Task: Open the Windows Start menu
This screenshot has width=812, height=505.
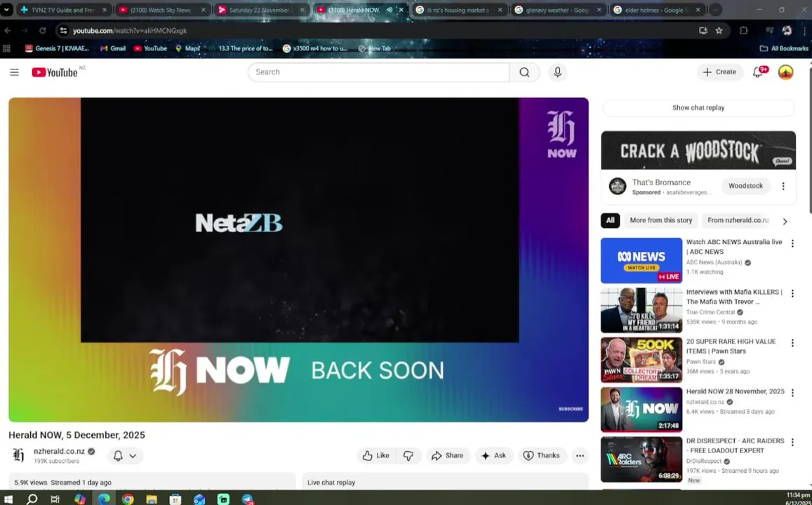Action: (8, 499)
